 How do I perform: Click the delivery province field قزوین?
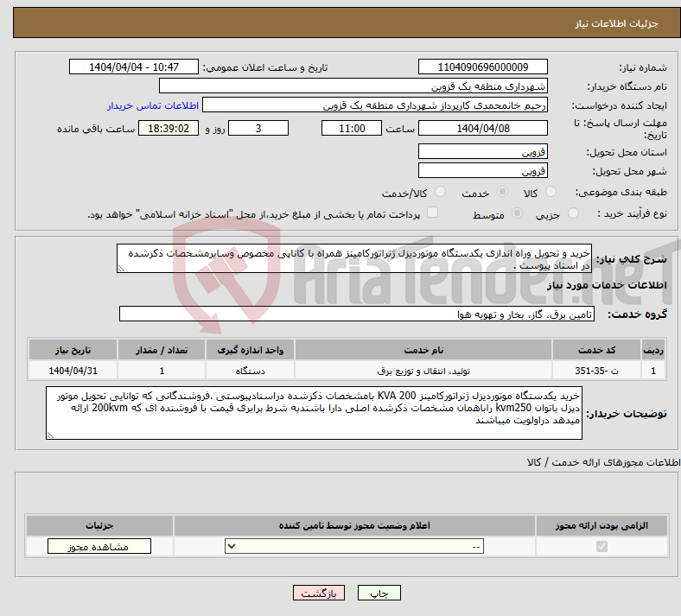pyautogui.click(x=483, y=151)
